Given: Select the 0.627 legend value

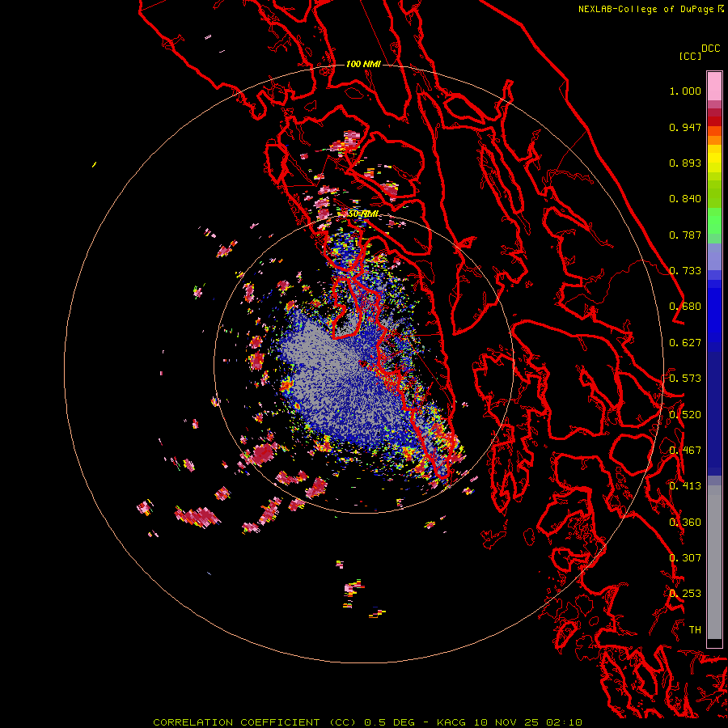Looking at the screenshot, I should click(x=685, y=343).
